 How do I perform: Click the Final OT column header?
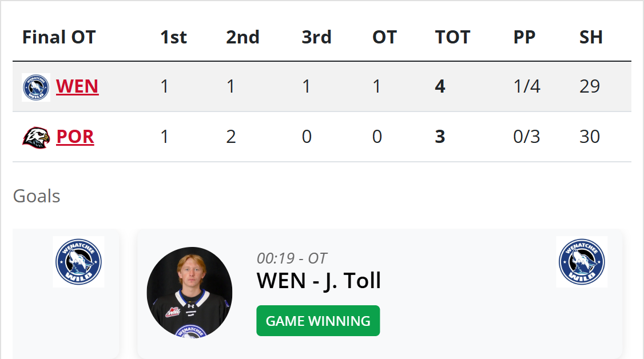pos(59,37)
